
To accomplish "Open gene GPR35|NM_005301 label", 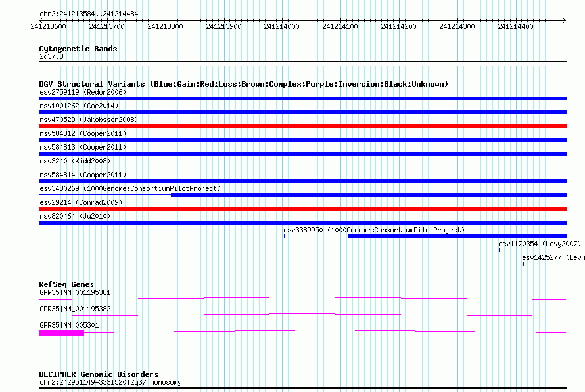I will (x=69, y=325).
